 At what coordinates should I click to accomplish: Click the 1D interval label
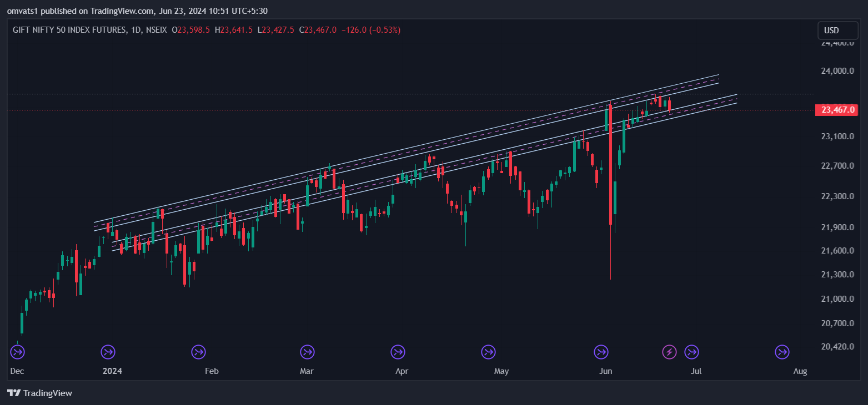136,30
